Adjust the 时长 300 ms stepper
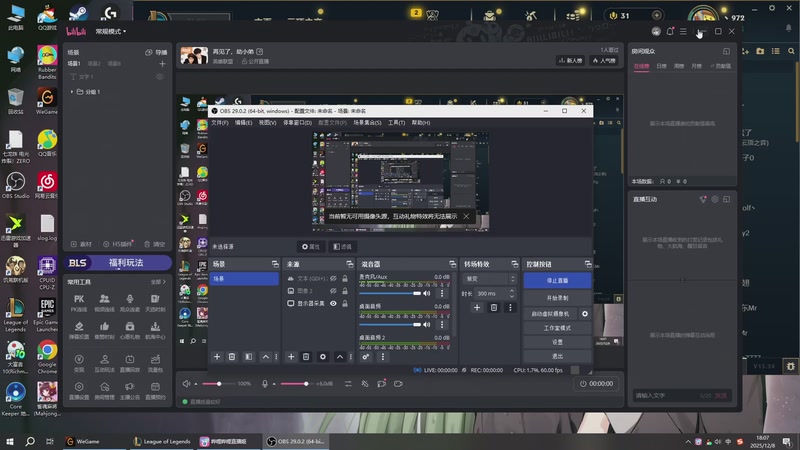 [x=512, y=293]
